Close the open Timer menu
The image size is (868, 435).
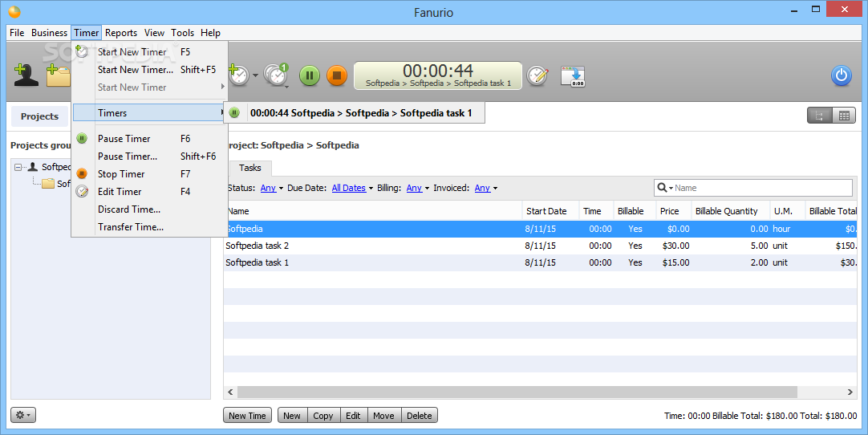click(x=87, y=33)
